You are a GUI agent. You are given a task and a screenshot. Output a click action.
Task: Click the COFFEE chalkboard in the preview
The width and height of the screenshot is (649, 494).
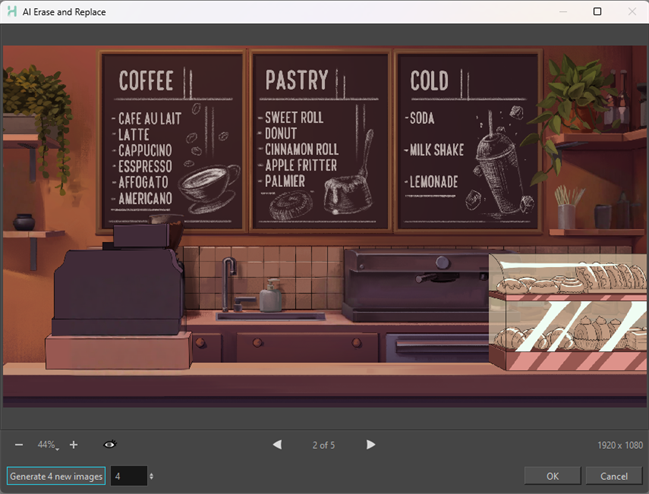pyautogui.click(x=172, y=139)
